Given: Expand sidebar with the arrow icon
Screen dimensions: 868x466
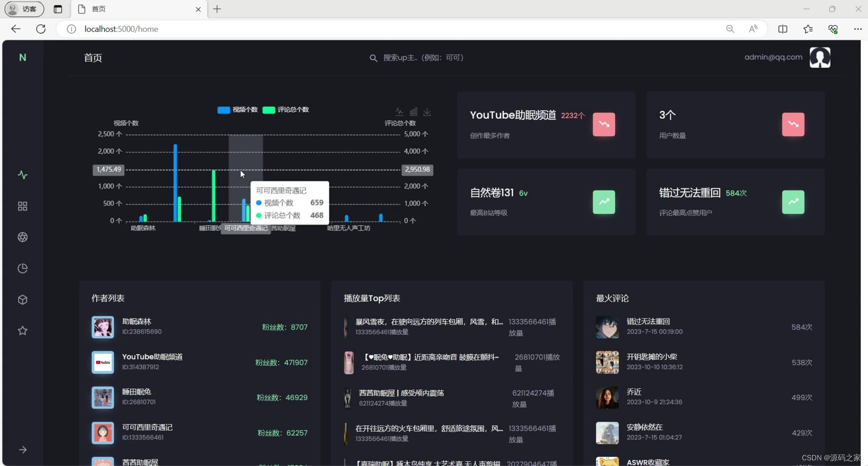Looking at the screenshot, I should (23, 450).
